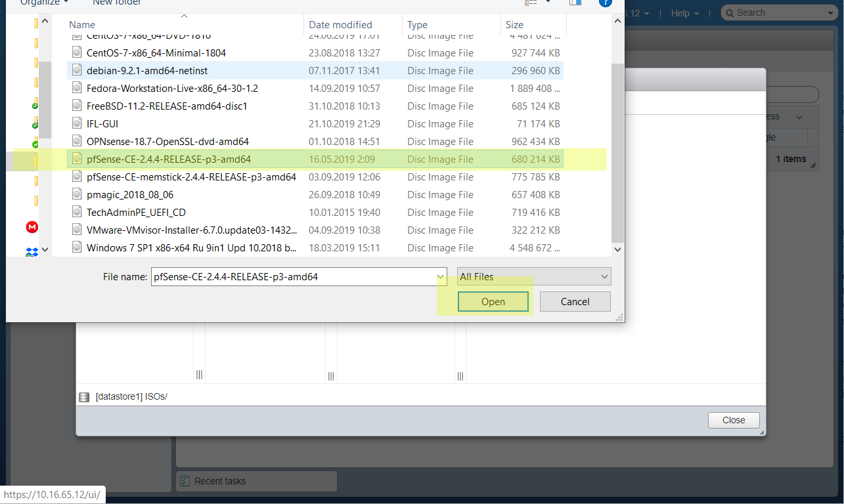This screenshot has width=844, height=504.
Task: Select Fedora-Workstation-Live-x86_64-30-1.2 file name
Action: (x=172, y=88)
